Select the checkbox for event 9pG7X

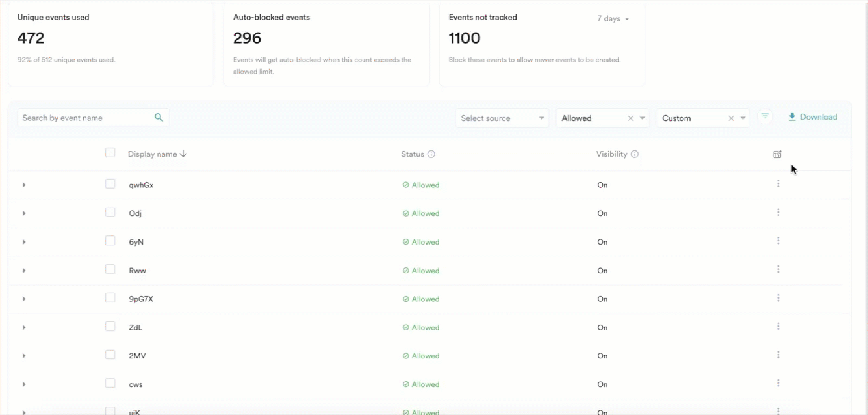(x=110, y=298)
